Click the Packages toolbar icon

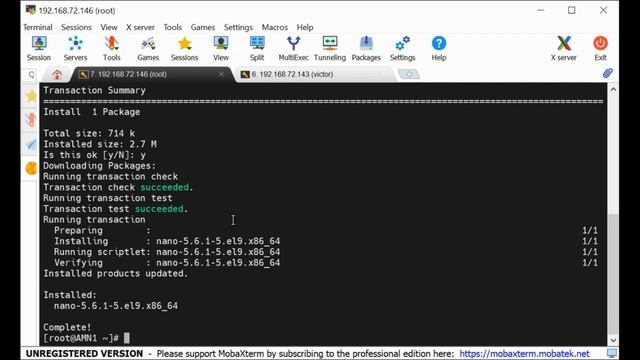[x=366, y=48]
